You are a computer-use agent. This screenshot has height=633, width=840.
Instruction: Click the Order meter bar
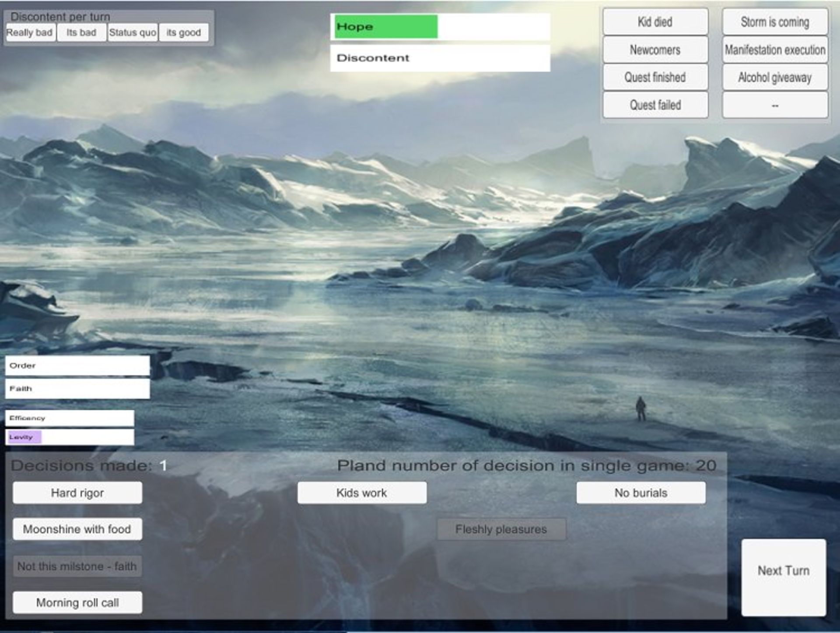(x=77, y=366)
